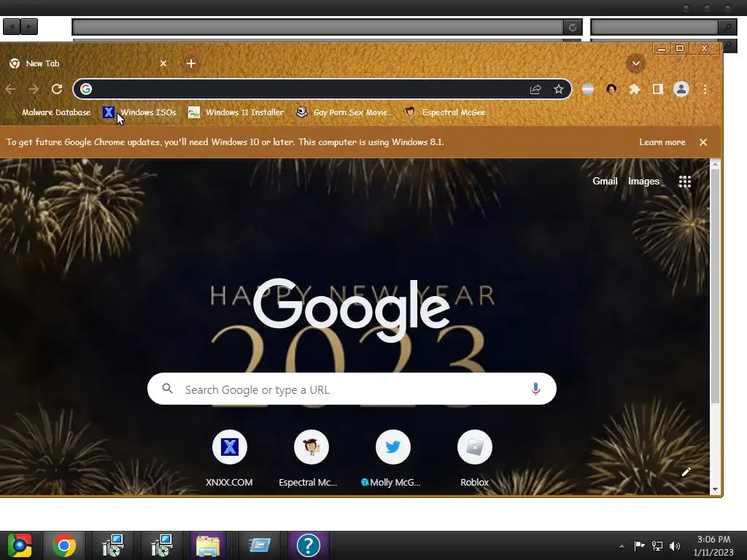747x560 pixels.
Task: Share this page icon in address bar
Action: (535, 89)
